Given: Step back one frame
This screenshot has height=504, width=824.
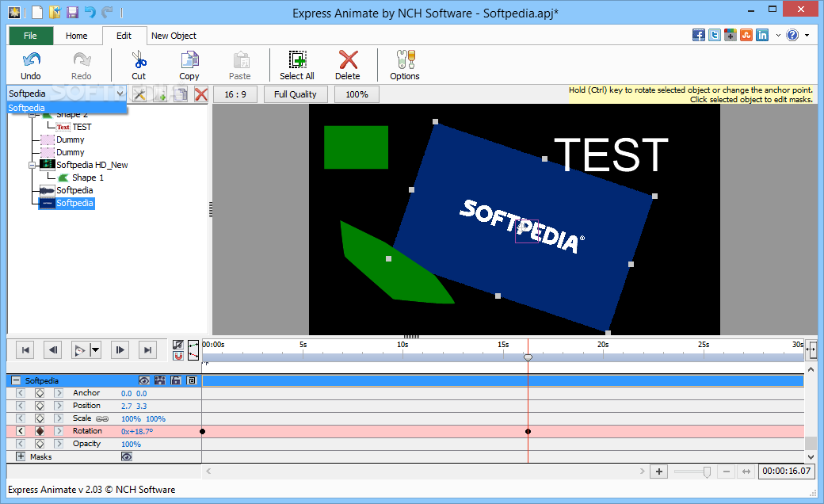Looking at the screenshot, I should pyautogui.click(x=52, y=350).
